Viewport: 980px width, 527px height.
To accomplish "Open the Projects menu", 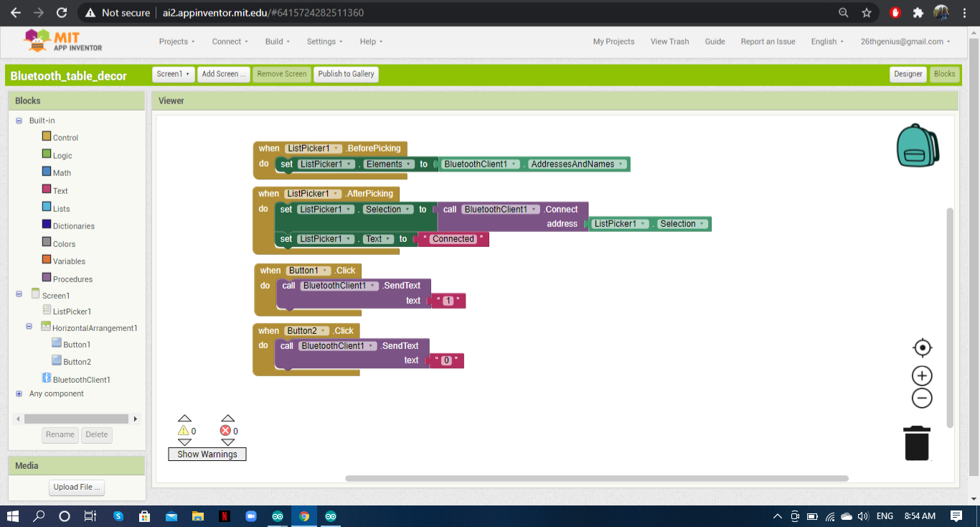I will click(176, 42).
